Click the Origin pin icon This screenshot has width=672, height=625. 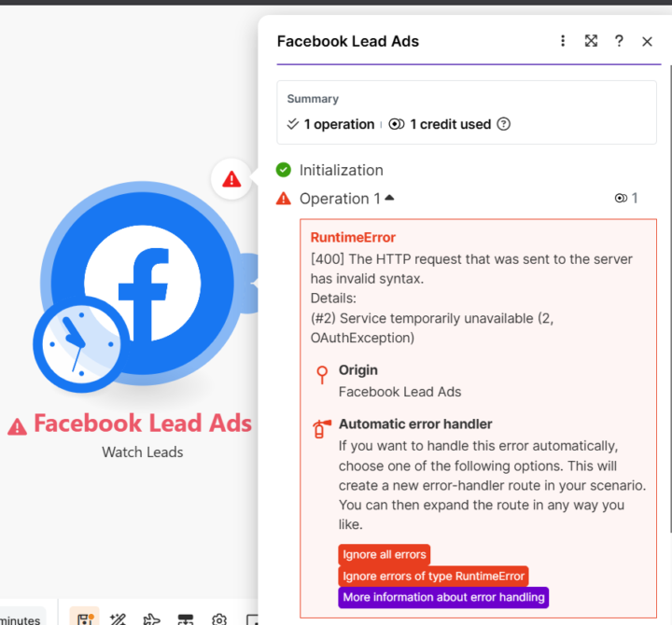click(322, 375)
